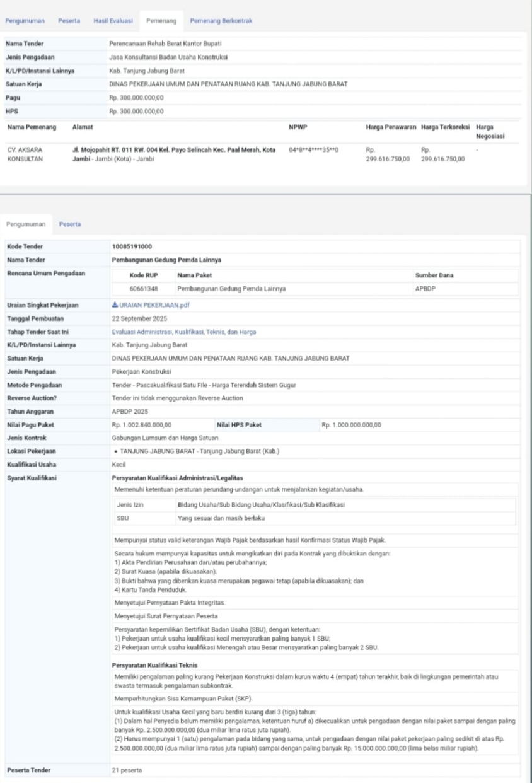Switch to Hasil Evaluasi tab
This screenshot has width=532, height=783.
pos(113,21)
